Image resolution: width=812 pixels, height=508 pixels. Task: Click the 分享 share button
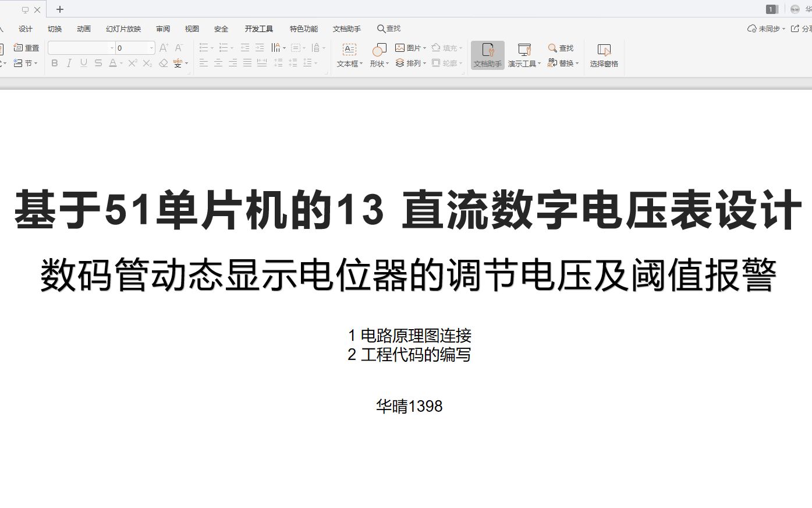click(x=802, y=29)
